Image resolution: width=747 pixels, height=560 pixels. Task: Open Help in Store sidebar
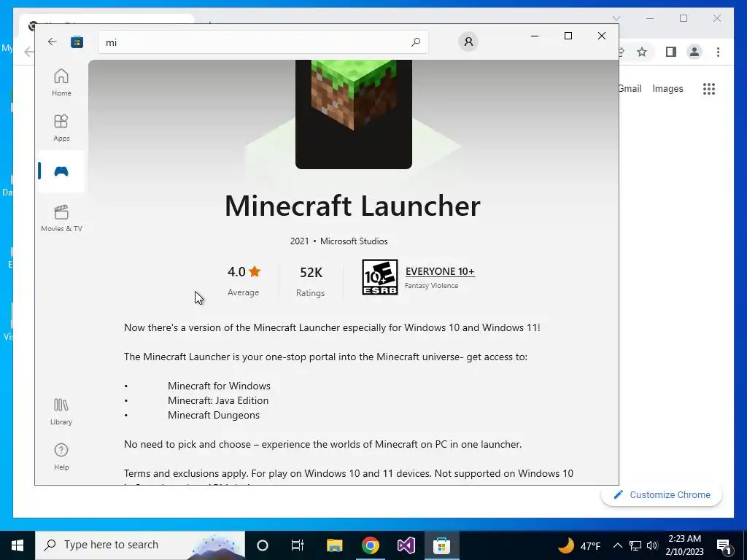coord(61,456)
